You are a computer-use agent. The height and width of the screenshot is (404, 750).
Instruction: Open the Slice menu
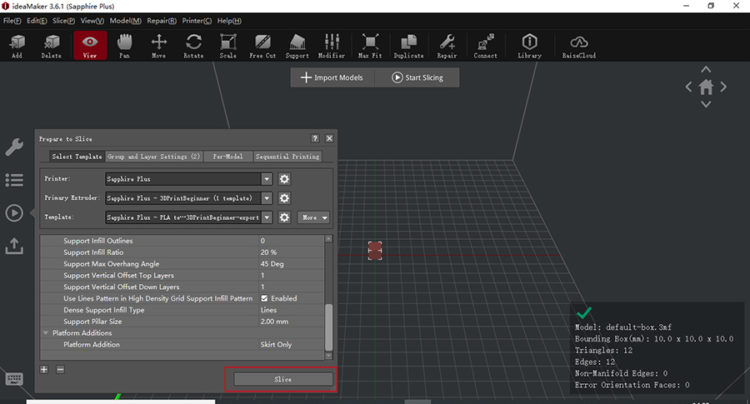click(64, 21)
